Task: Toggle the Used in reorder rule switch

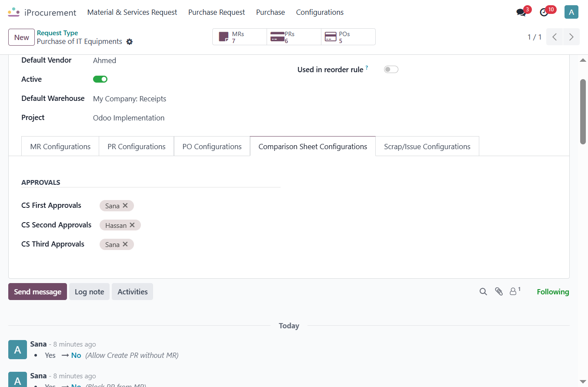Action: (391, 70)
